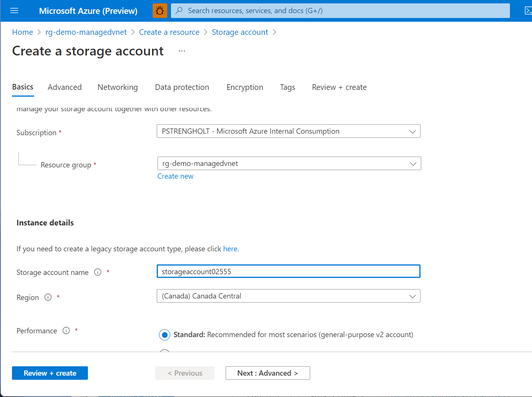Viewport: 532px width, 397px height.
Task: Show info tooltip for Storage account name
Action: pyautogui.click(x=98, y=272)
